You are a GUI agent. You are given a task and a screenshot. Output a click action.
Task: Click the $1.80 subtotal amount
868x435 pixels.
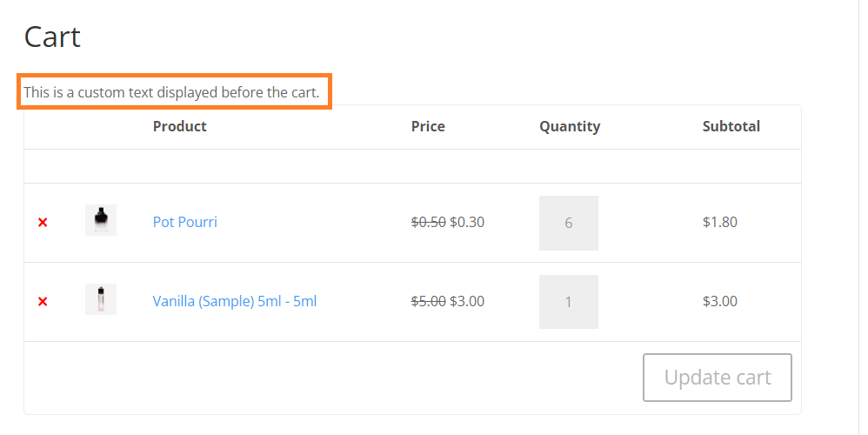pyautogui.click(x=719, y=222)
